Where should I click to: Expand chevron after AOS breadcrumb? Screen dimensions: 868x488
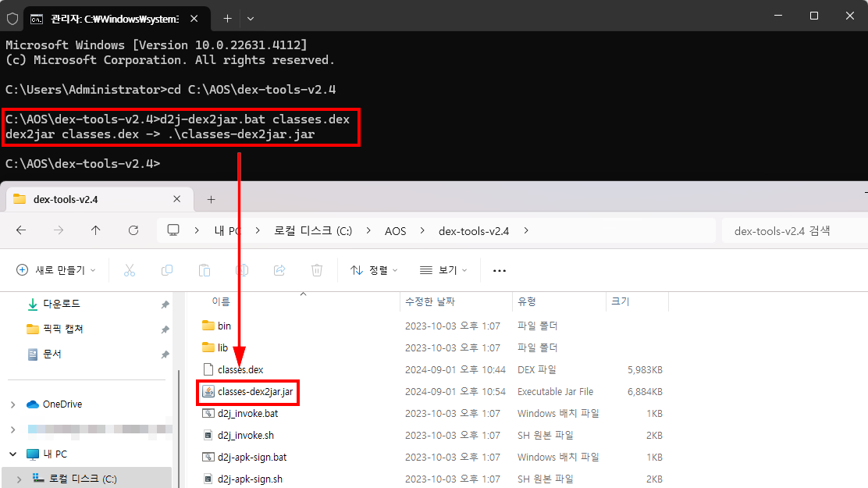pos(422,230)
